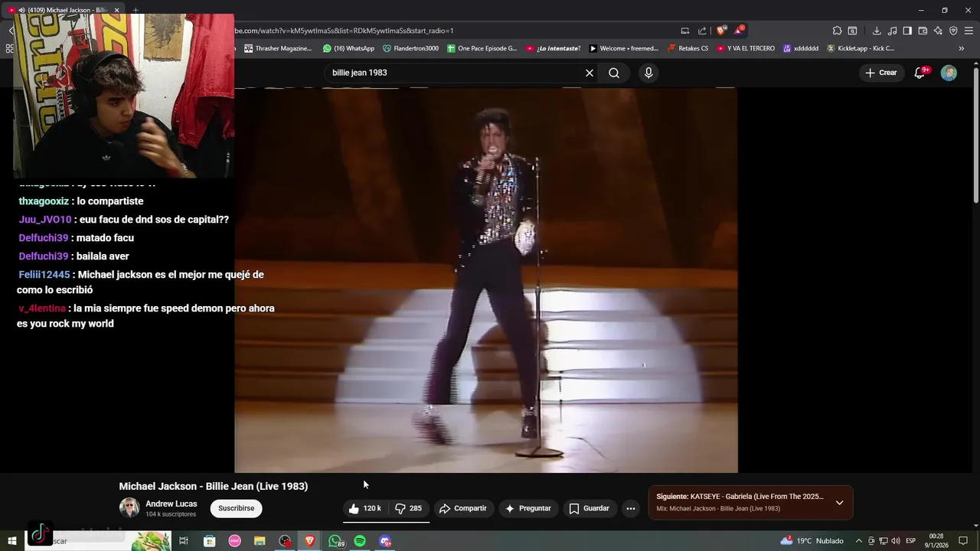Switch to Michael Jackson browser tab

pos(65,10)
